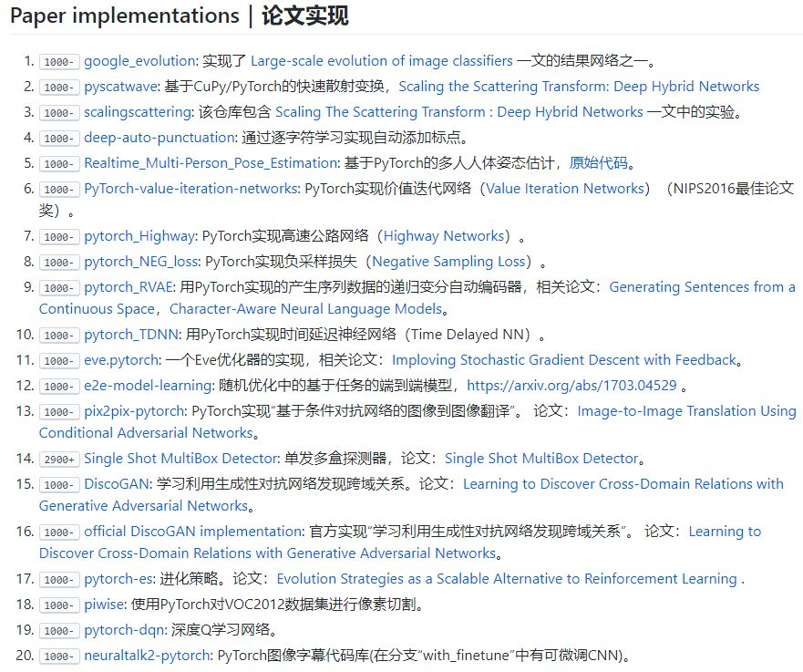Click the star badge beside pytorch_TDNN
Image resolution: width=803 pixels, height=672 pixels.
click(x=59, y=336)
